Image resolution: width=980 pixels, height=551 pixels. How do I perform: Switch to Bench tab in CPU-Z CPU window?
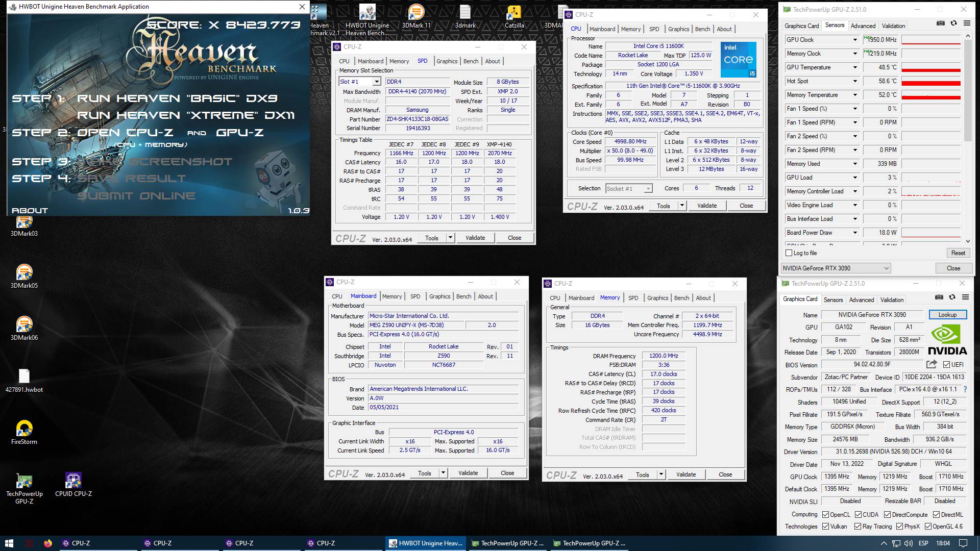click(702, 29)
